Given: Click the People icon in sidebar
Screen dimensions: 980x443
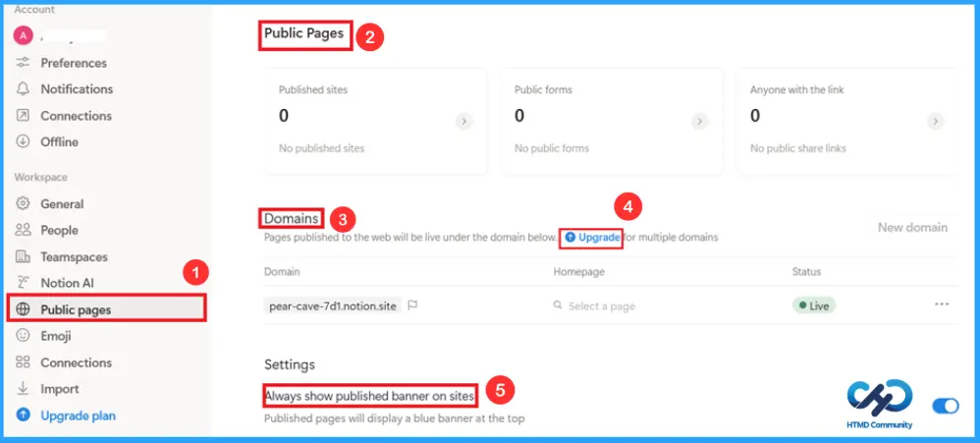Looking at the screenshot, I should [24, 230].
